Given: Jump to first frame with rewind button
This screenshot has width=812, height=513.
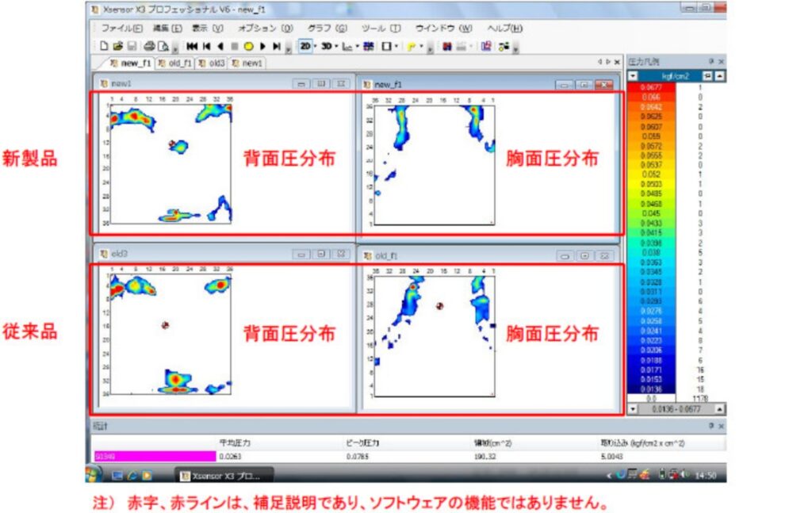Looking at the screenshot, I should tap(193, 47).
